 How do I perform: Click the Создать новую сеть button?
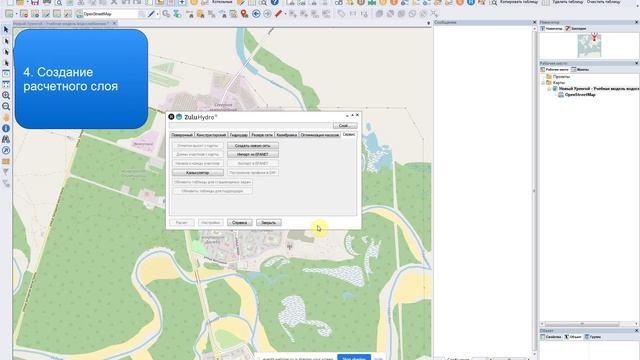tap(253, 146)
